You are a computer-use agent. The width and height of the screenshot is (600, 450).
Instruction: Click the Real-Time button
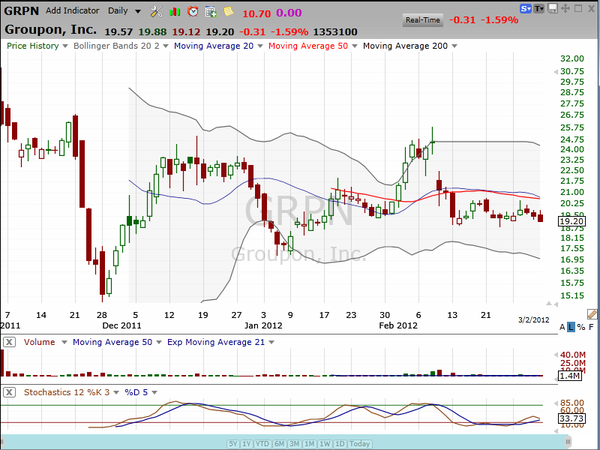pyautogui.click(x=423, y=20)
